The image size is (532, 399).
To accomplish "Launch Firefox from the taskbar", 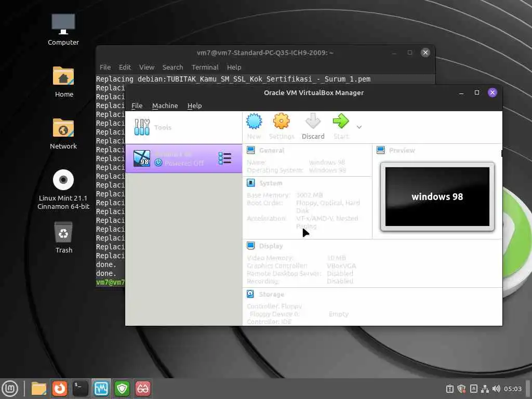I will point(60,389).
